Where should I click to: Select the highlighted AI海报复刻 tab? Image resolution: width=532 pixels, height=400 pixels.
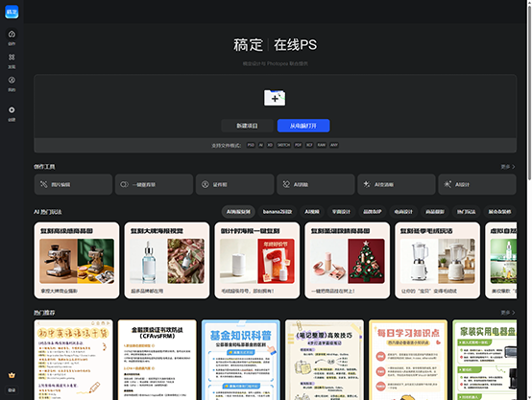pos(238,212)
